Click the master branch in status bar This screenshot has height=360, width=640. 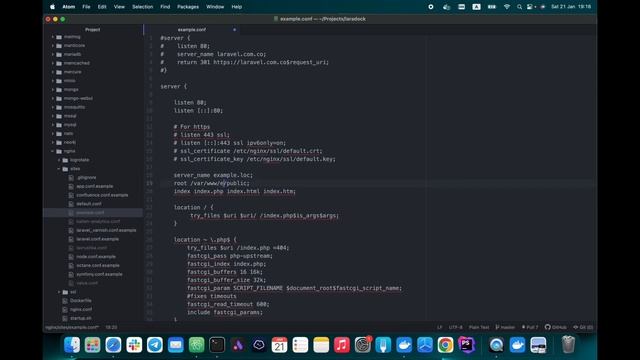point(505,327)
